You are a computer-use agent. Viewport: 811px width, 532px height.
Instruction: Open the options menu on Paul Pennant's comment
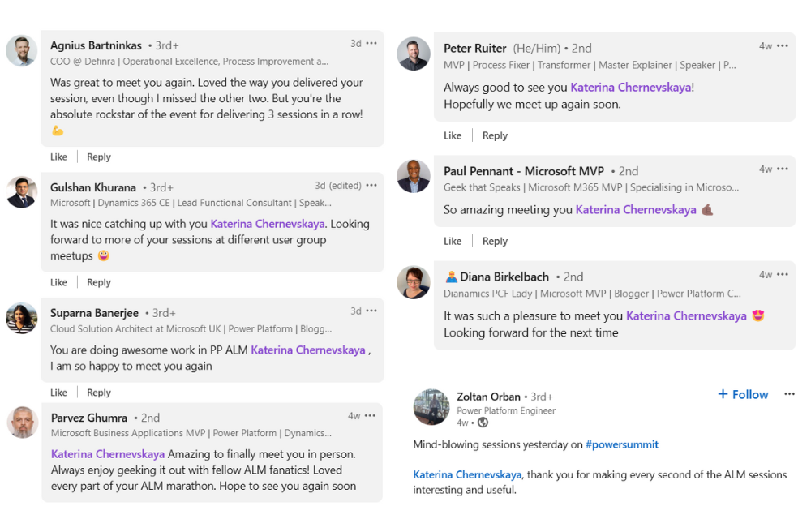click(783, 169)
